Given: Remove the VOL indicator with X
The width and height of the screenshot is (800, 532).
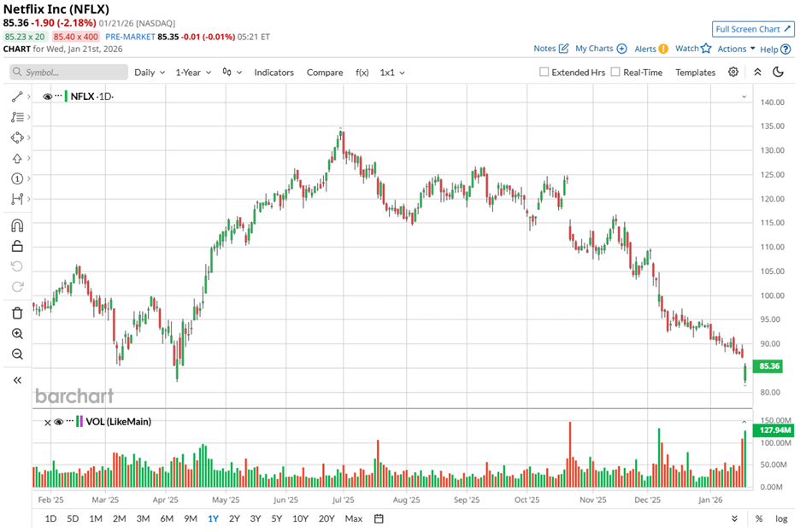Looking at the screenshot, I should [x=48, y=423].
